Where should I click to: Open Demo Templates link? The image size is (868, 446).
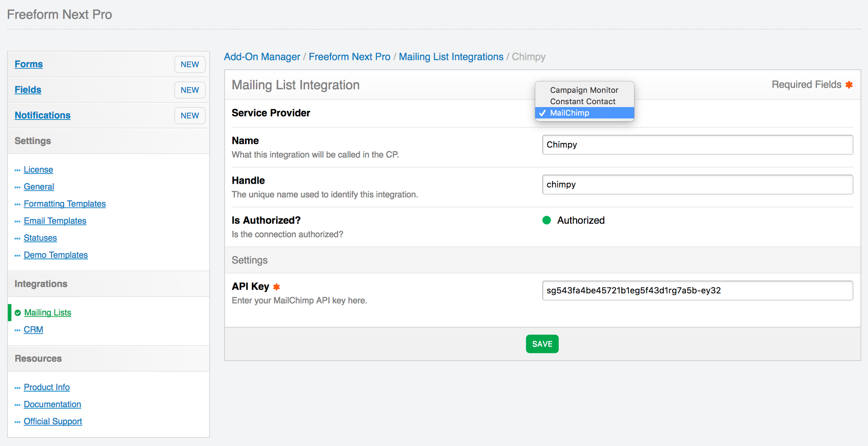[56, 255]
